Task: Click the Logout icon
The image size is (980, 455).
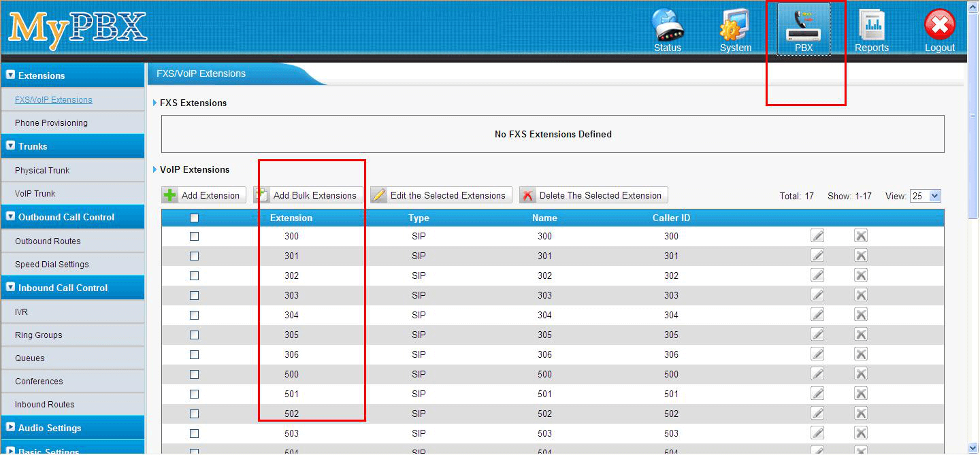Action: [940, 29]
